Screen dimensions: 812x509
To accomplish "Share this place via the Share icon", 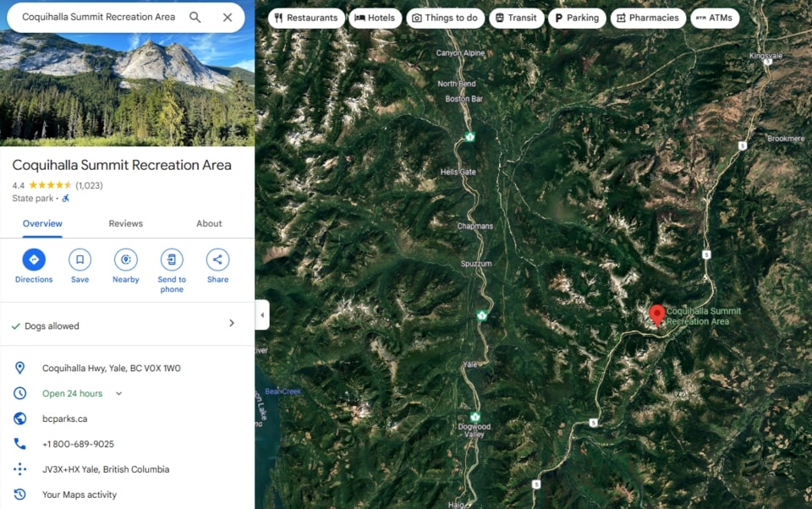I will pos(217,260).
